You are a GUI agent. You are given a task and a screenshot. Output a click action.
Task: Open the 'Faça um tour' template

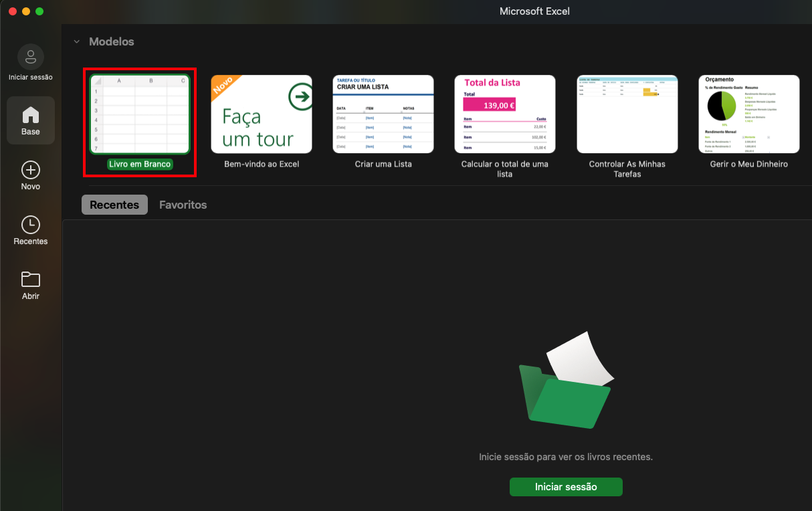262,114
